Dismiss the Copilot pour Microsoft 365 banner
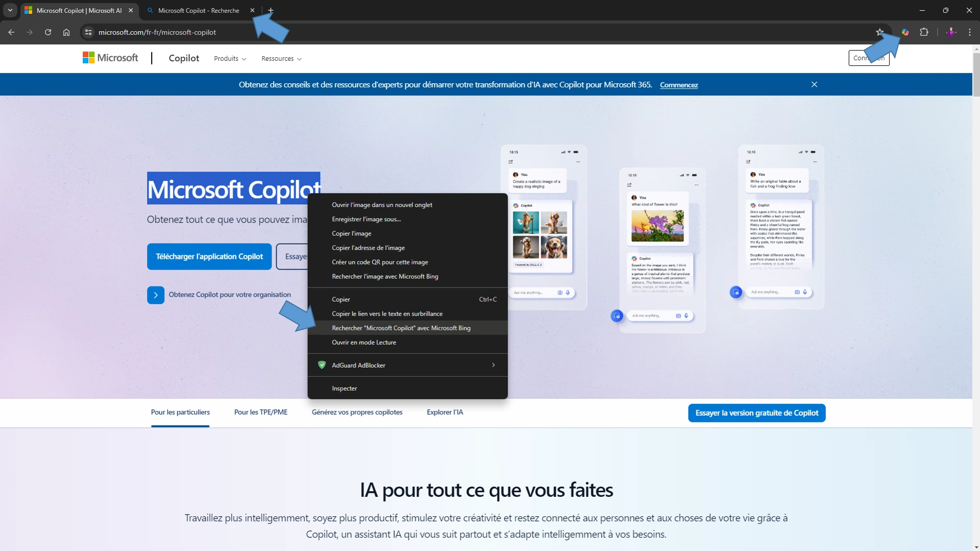The width and height of the screenshot is (980, 551). (814, 84)
